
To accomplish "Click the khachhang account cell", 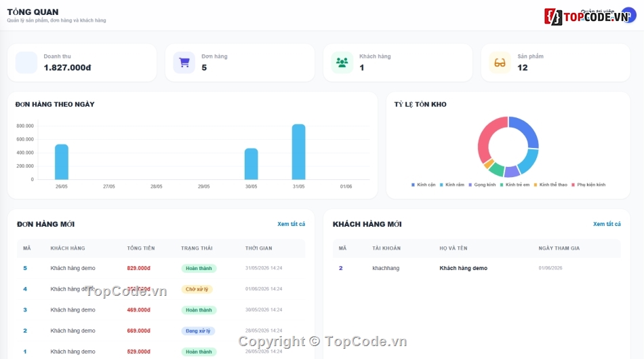I will pyautogui.click(x=386, y=268).
